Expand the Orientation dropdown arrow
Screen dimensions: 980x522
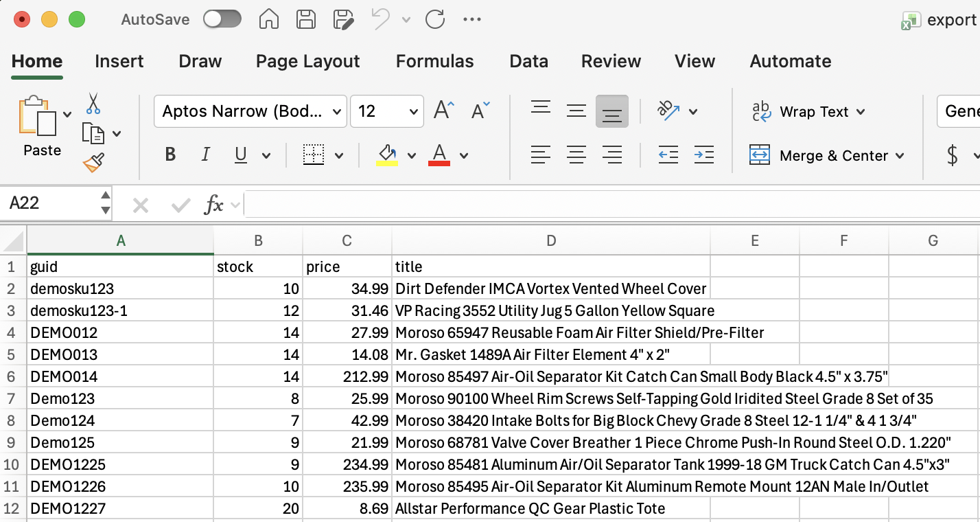693,111
